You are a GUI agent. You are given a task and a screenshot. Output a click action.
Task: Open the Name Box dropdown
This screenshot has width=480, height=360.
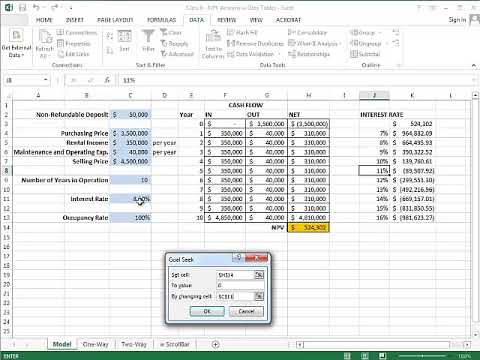pos(46,80)
